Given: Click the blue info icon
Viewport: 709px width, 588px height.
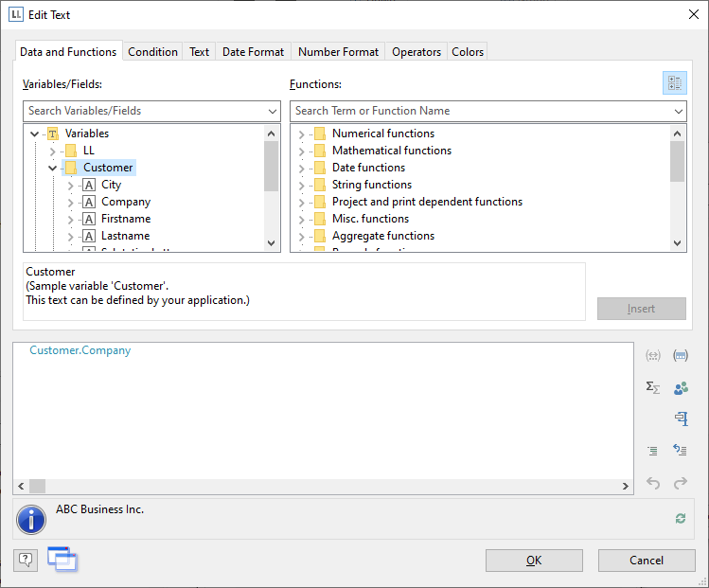Looking at the screenshot, I should (31, 519).
